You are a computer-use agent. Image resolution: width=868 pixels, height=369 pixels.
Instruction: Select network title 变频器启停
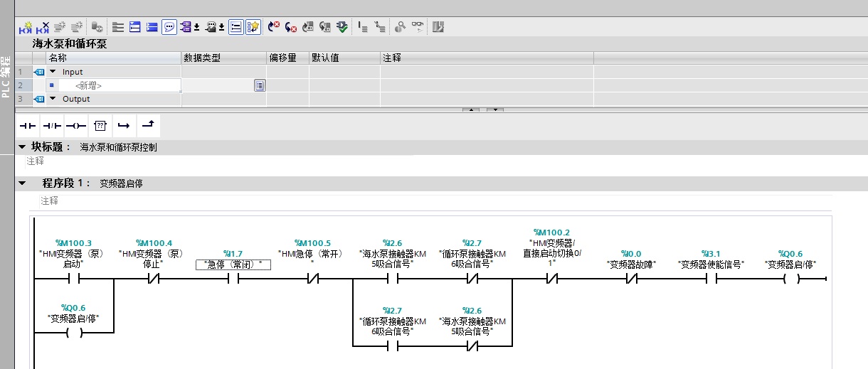[121, 183]
